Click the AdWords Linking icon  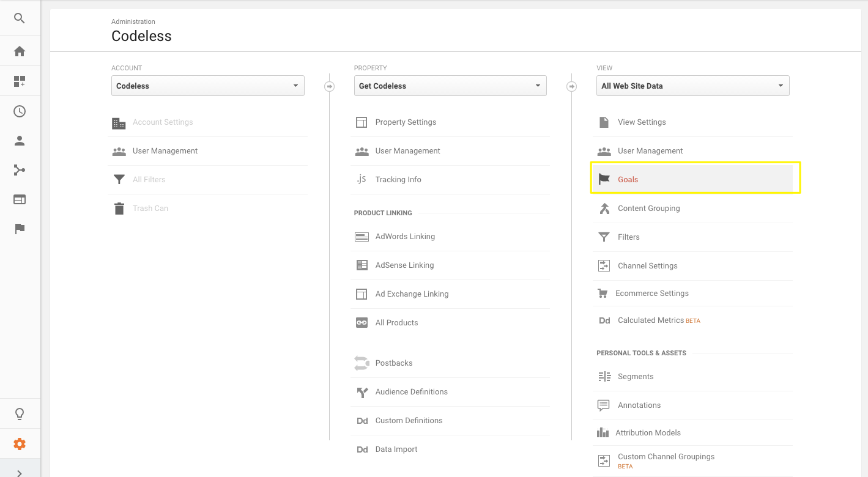(362, 237)
